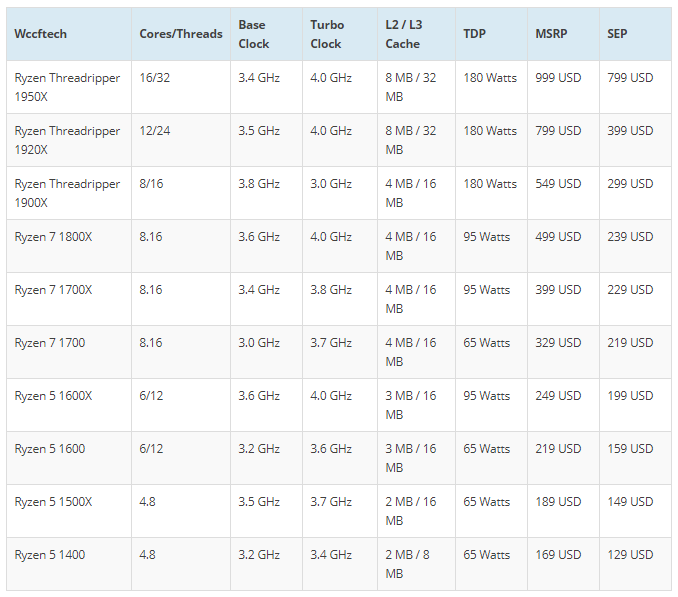Click the TDP column header
Screen dimensions: 678x597
coord(474,34)
